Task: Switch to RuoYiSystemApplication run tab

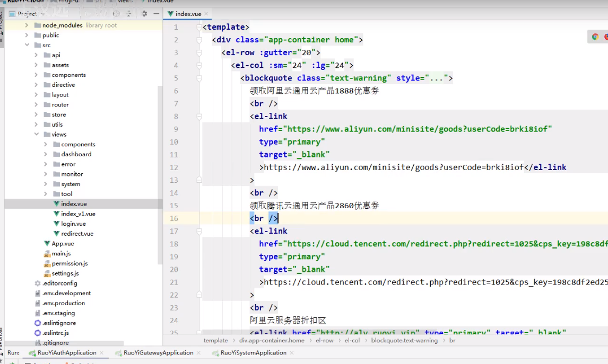Action: pos(253,353)
